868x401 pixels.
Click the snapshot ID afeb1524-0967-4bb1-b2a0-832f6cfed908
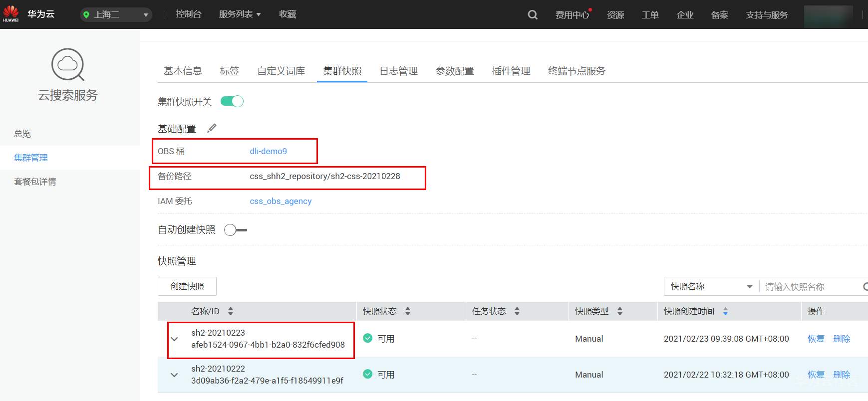pos(268,345)
